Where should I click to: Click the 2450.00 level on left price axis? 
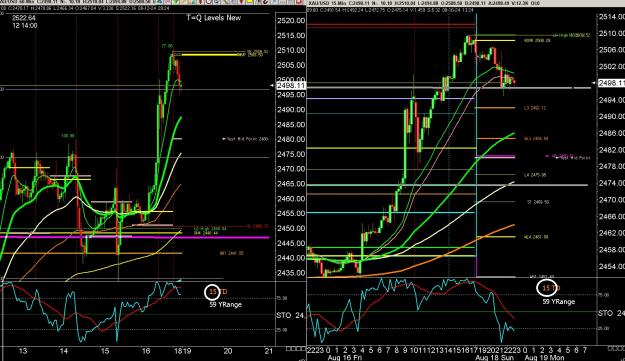tap(291, 228)
